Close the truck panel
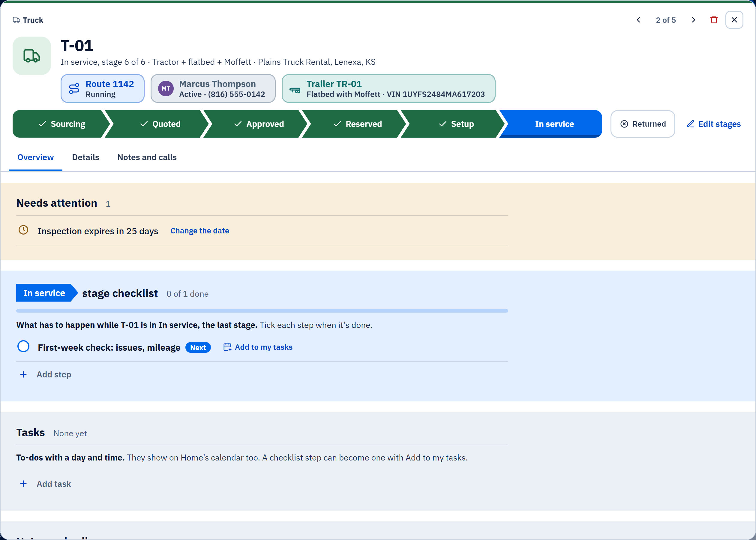Viewport: 756px width, 540px height. [x=734, y=20]
